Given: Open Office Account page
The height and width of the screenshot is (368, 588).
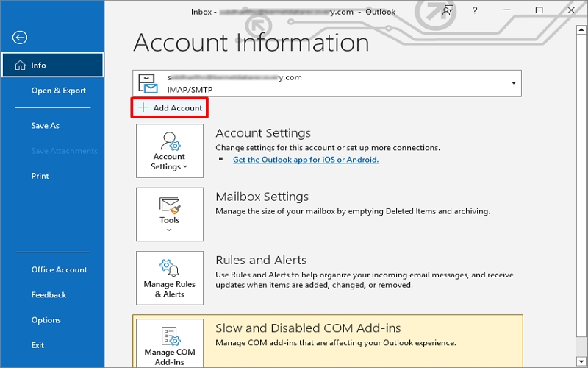Looking at the screenshot, I should click(60, 269).
